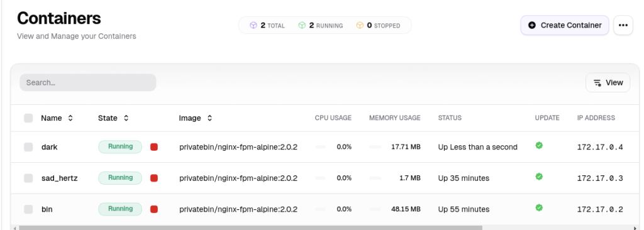644x230 pixels.
Task: Click status 'Up 55 minutes'
Action: click(464, 209)
